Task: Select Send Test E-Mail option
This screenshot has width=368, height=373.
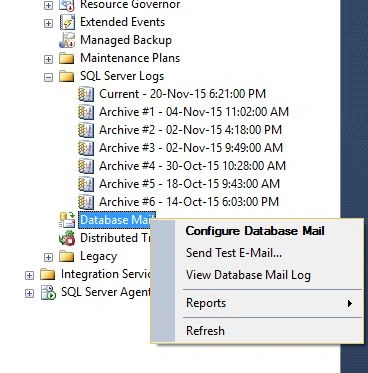Action: point(234,253)
